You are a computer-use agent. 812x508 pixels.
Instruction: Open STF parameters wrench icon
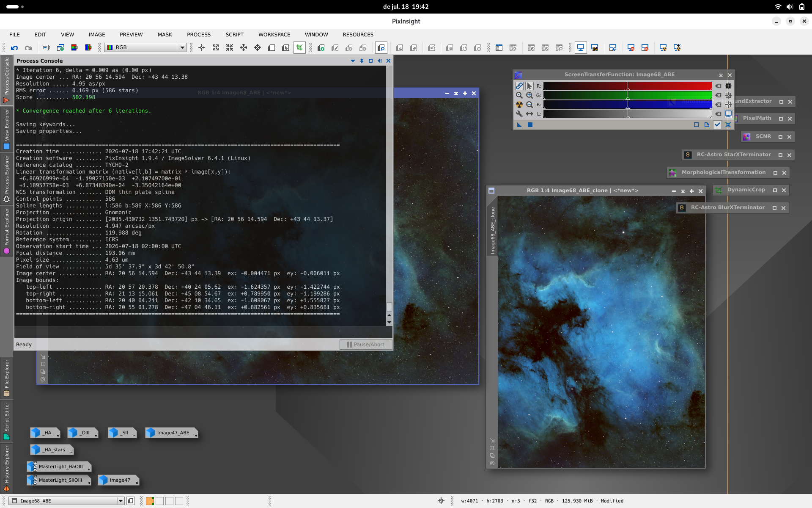point(519,114)
